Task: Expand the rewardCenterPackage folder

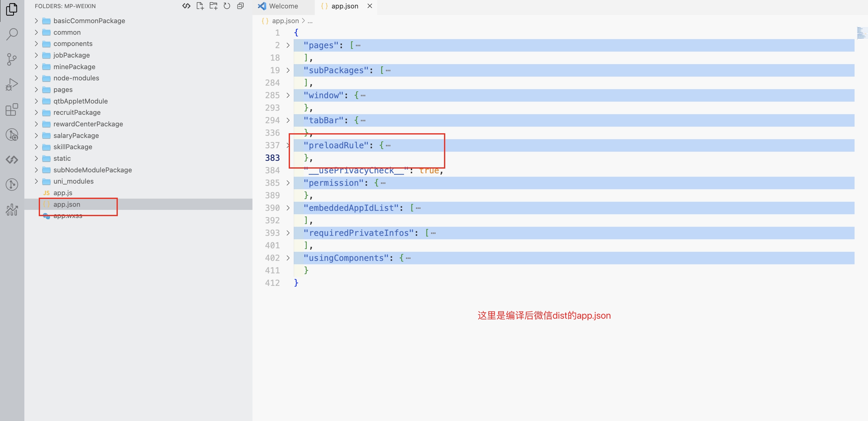Action: pyautogui.click(x=36, y=124)
